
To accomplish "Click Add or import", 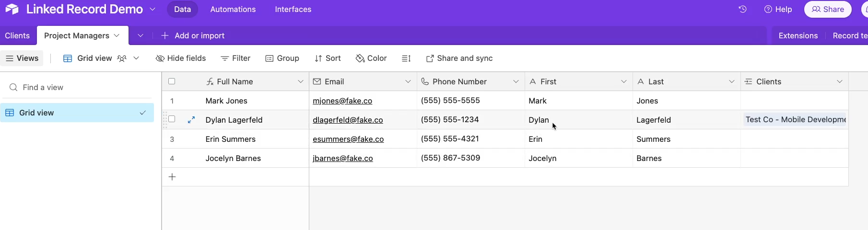I will coord(193,35).
